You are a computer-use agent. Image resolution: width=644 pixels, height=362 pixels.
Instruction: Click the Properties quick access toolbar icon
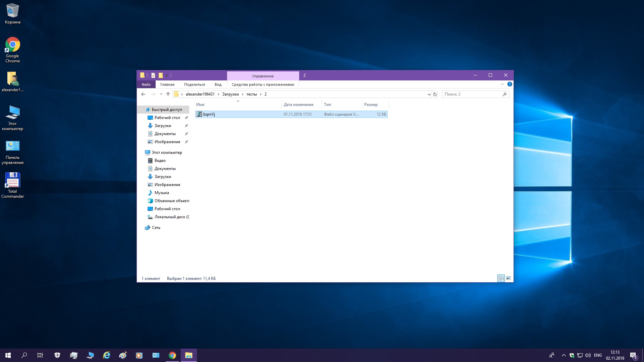coord(153,75)
